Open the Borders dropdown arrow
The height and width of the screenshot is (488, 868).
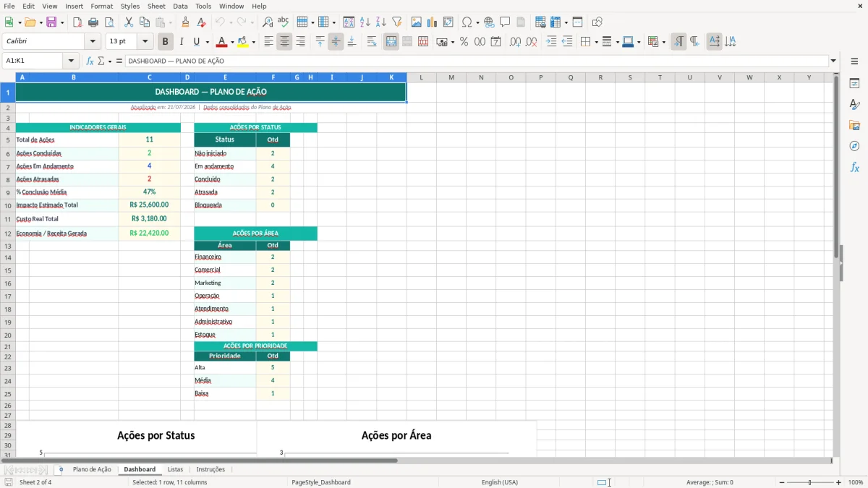595,42
